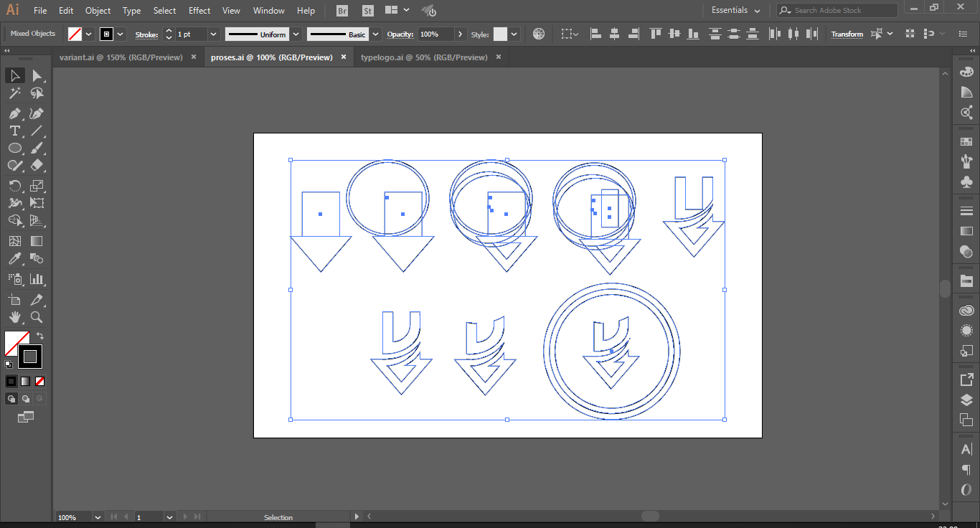Open the stroke color dropdown arrow
This screenshot has height=528, width=980.
point(120,34)
